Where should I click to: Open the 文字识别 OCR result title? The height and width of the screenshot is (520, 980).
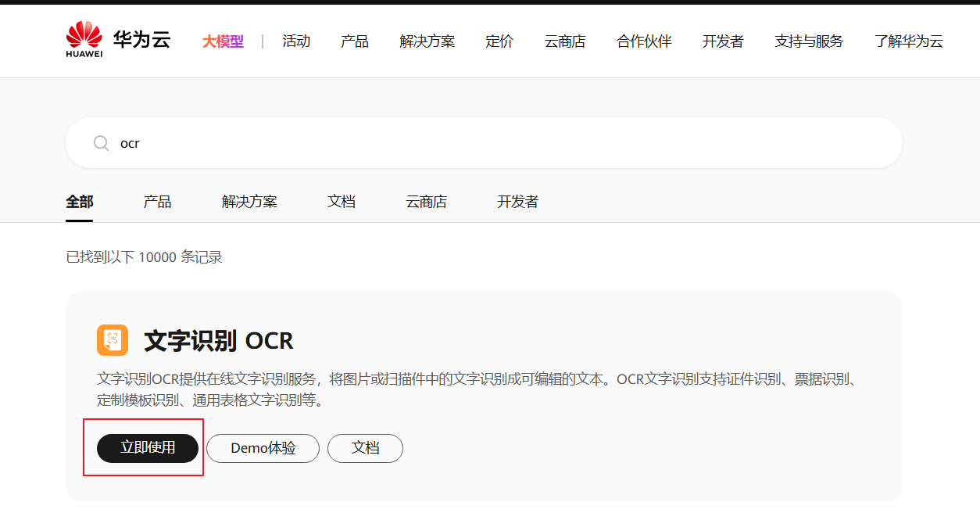point(219,341)
